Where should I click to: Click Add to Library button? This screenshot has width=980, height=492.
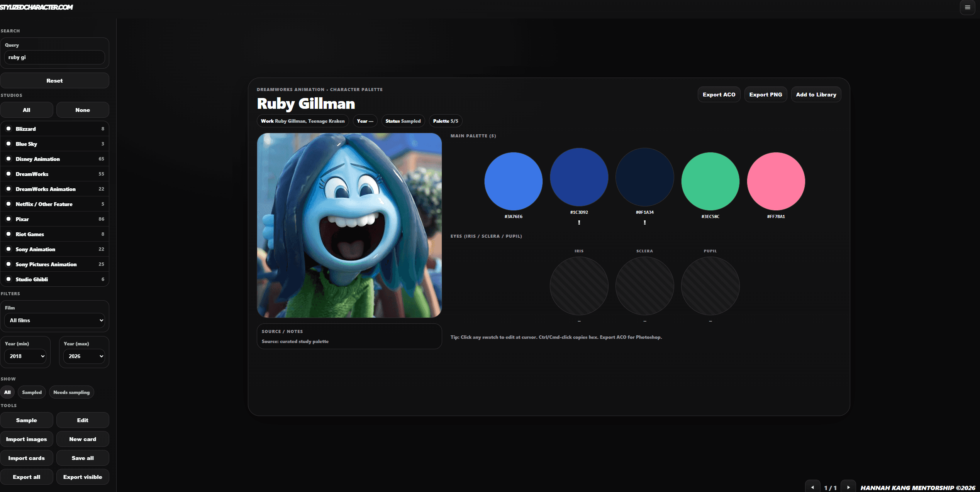pyautogui.click(x=816, y=95)
